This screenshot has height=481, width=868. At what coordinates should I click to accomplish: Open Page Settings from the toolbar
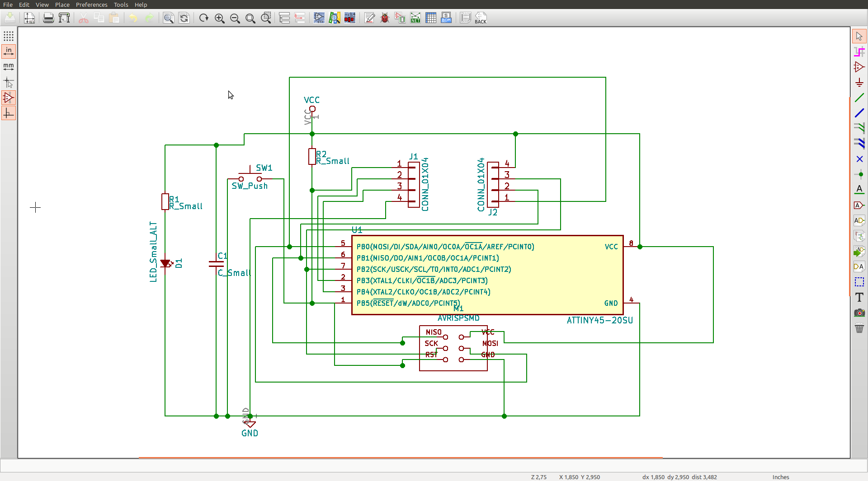click(29, 18)
